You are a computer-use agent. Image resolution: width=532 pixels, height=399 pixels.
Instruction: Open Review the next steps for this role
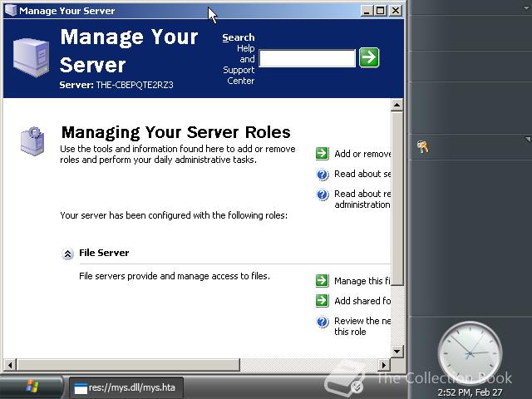(x=362, y=326)
